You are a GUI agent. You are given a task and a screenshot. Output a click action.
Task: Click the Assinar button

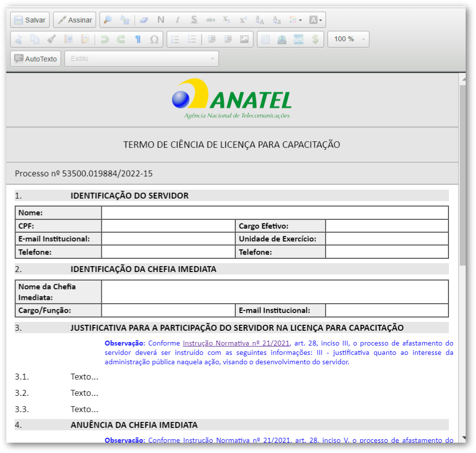pos(74,20)
